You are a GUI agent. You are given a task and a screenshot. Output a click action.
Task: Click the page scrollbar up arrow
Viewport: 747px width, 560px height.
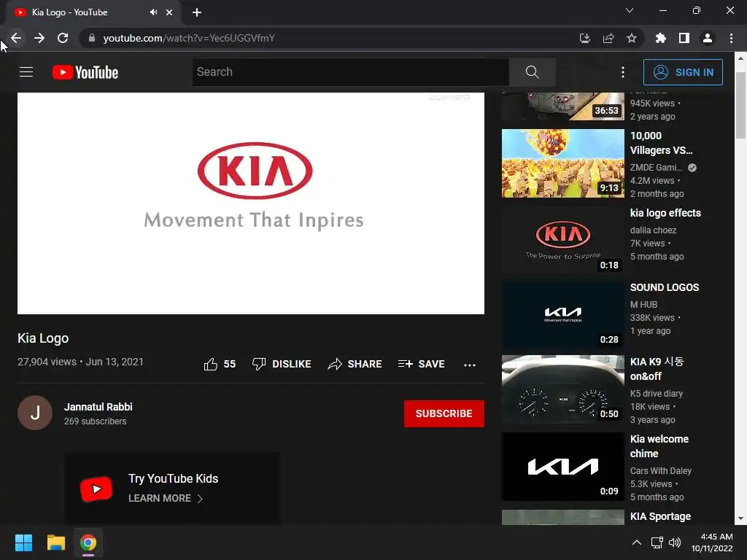(740, 58)
